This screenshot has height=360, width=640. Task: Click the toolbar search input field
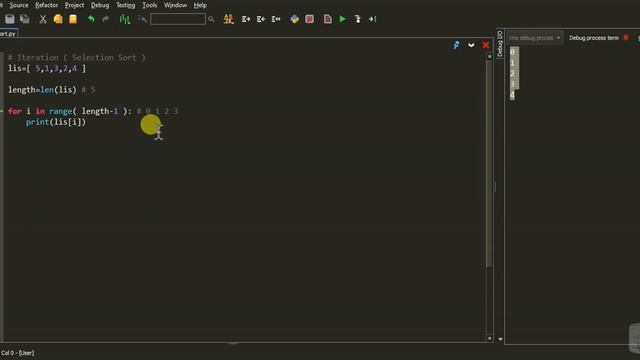[178, 19]
